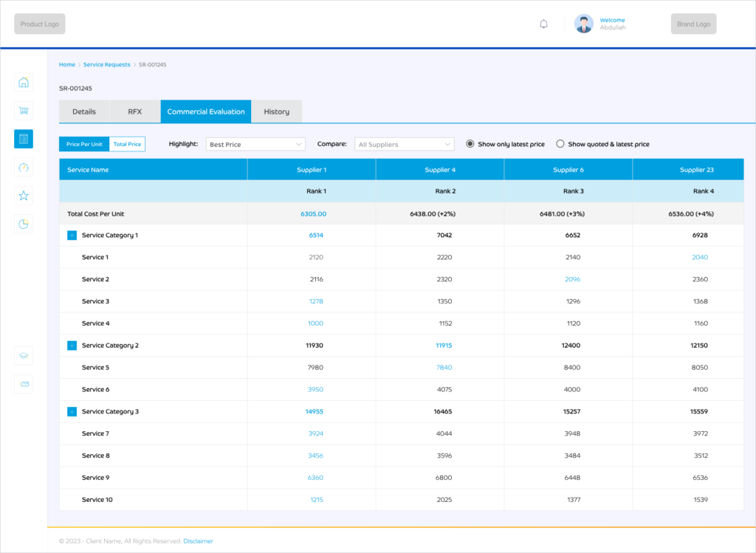Click the star favorites sidebar icon
756x553 pixels.
coord(24,196)
